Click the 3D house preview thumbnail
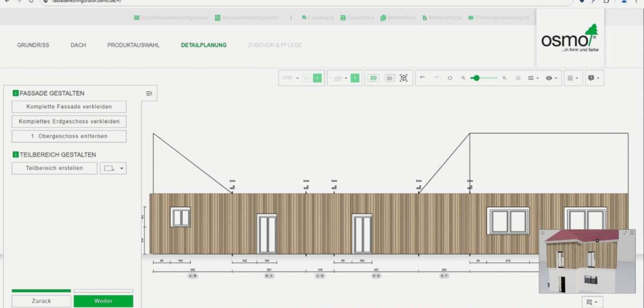This screenshot has height=308, width=644. (587, 262)
